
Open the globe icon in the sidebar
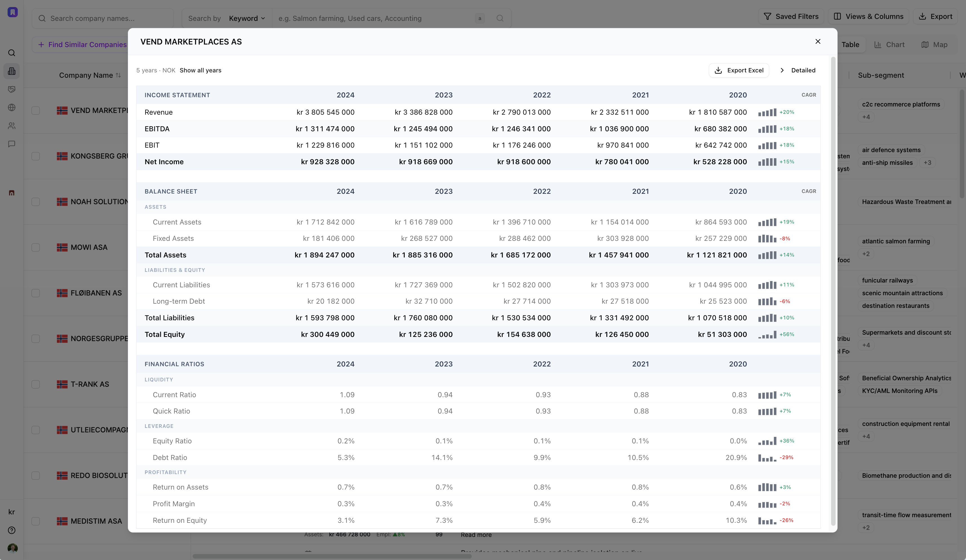tap(12, 108)
